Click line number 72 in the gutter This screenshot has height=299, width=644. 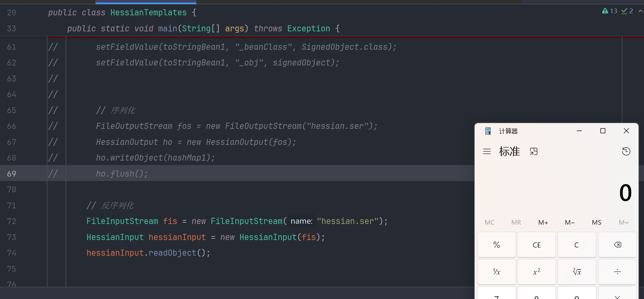12,221
